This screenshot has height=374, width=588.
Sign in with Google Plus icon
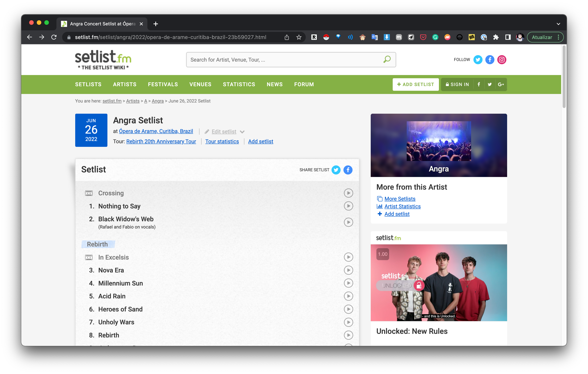501,84
